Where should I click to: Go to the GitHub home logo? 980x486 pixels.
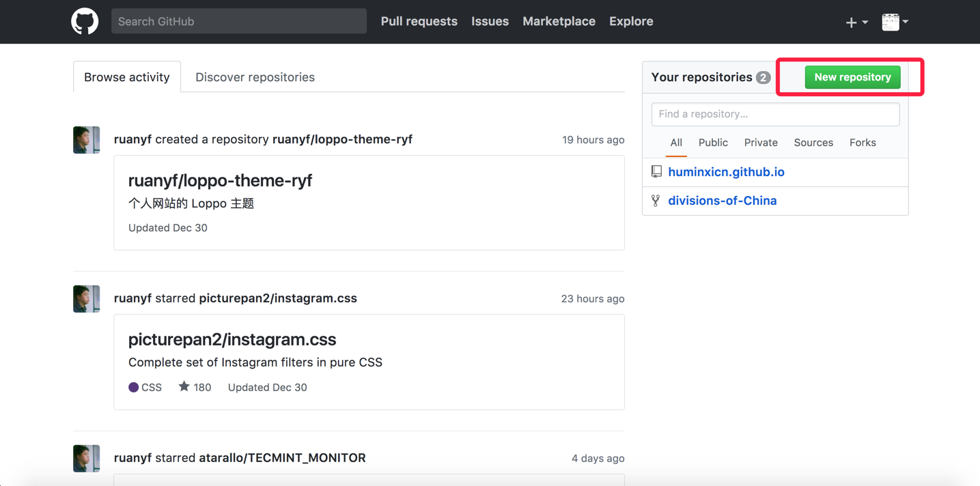85,21
